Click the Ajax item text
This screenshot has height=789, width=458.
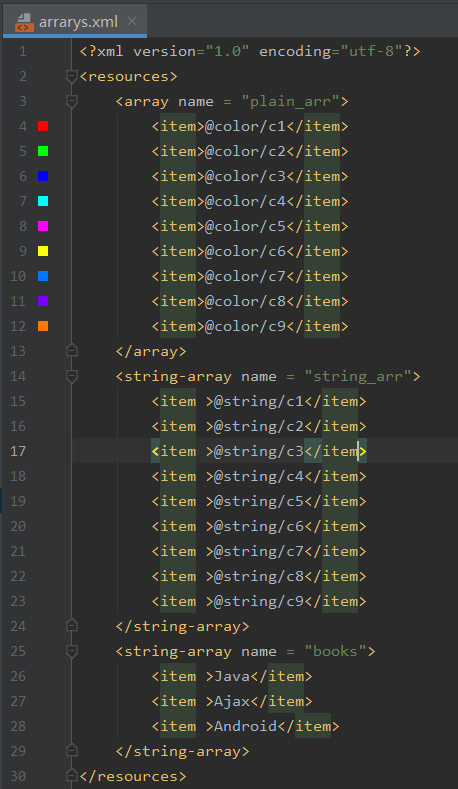point(232,701)
